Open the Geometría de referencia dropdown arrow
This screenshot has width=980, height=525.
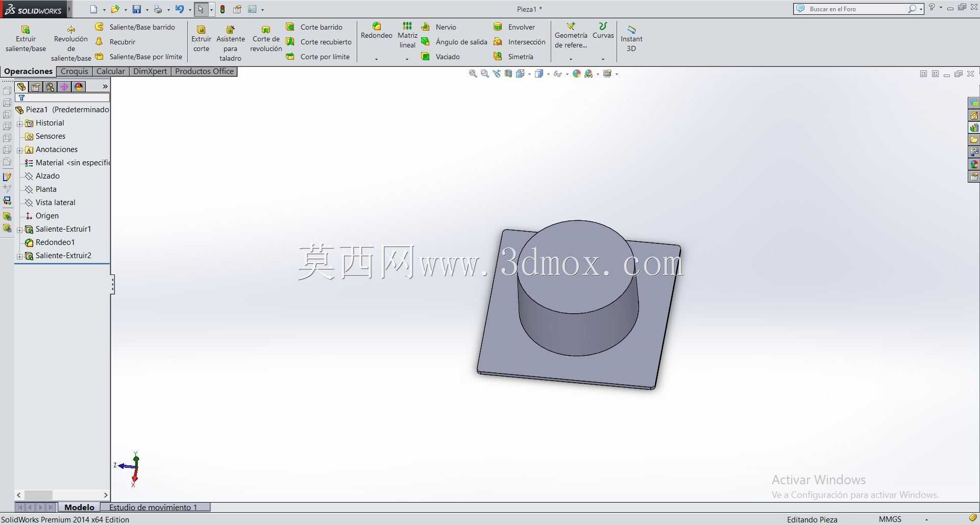571,59
